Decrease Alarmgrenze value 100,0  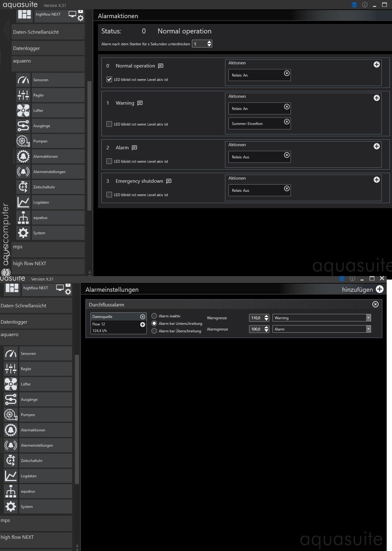[266, 331]
